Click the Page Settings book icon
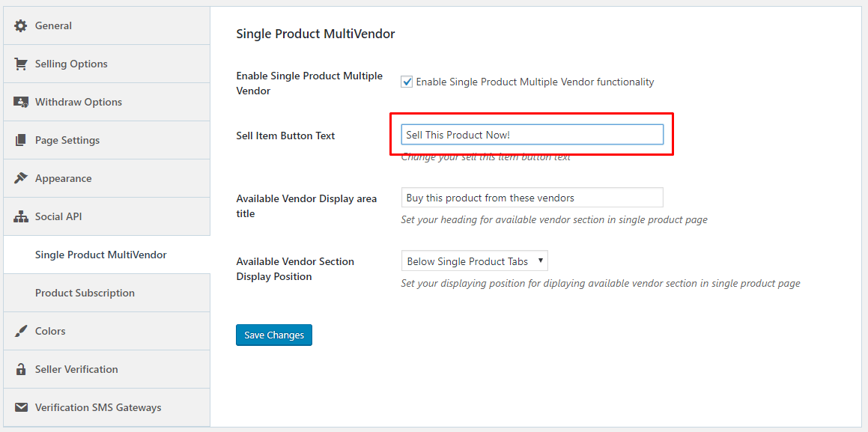This screenshot has width=868, height=432. [20, 139]
